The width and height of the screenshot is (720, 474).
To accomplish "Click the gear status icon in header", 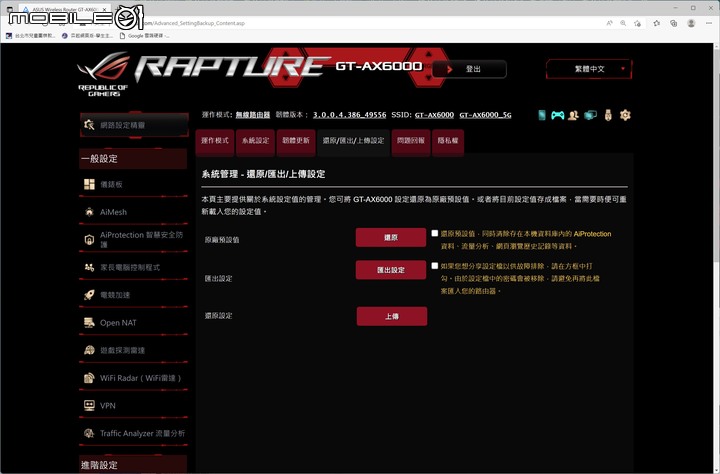I will pos(625,115).
